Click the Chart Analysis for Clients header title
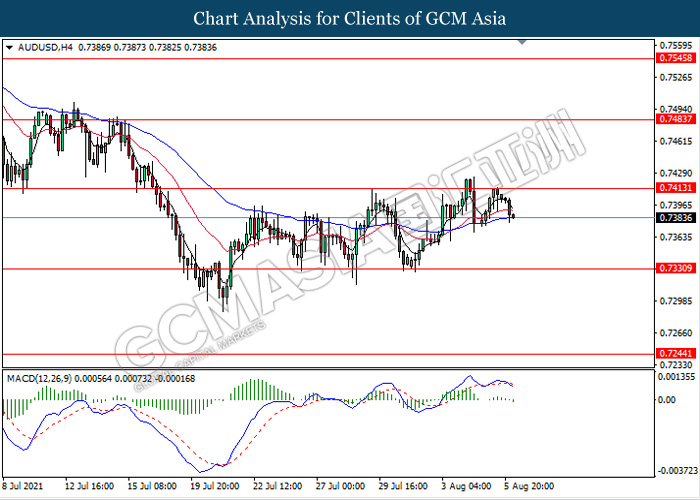 (350, 18)
